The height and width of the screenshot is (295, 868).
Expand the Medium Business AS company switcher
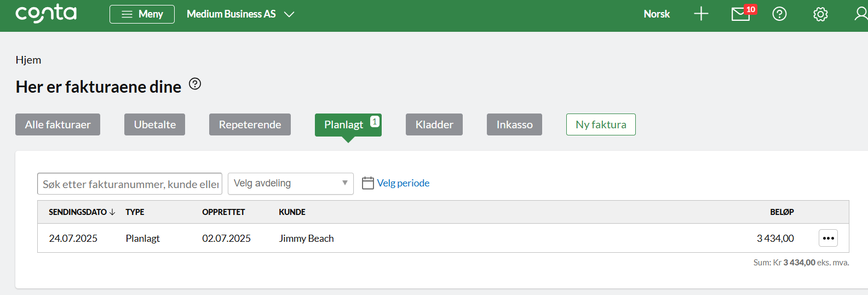point(240,14)
